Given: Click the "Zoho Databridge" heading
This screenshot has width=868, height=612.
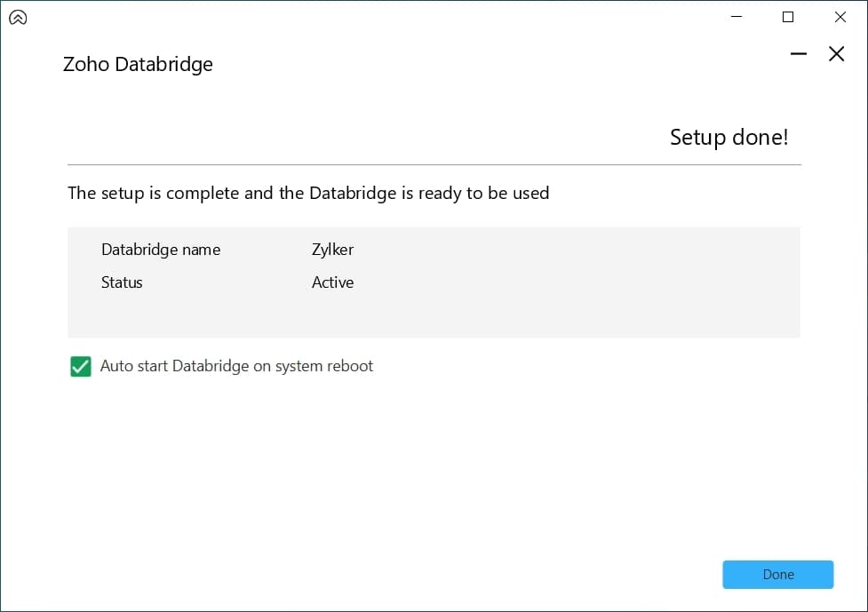Looking at the screenshot, I should 138,65.
